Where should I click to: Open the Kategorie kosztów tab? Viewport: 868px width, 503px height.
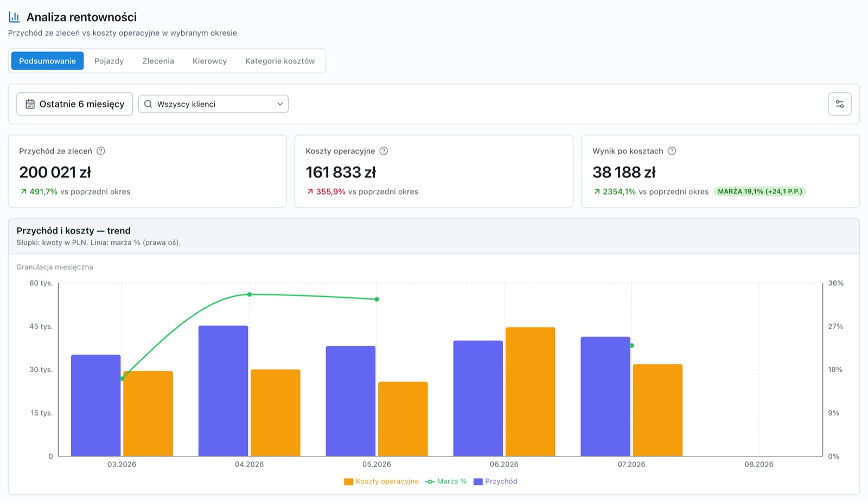[280, 61]
